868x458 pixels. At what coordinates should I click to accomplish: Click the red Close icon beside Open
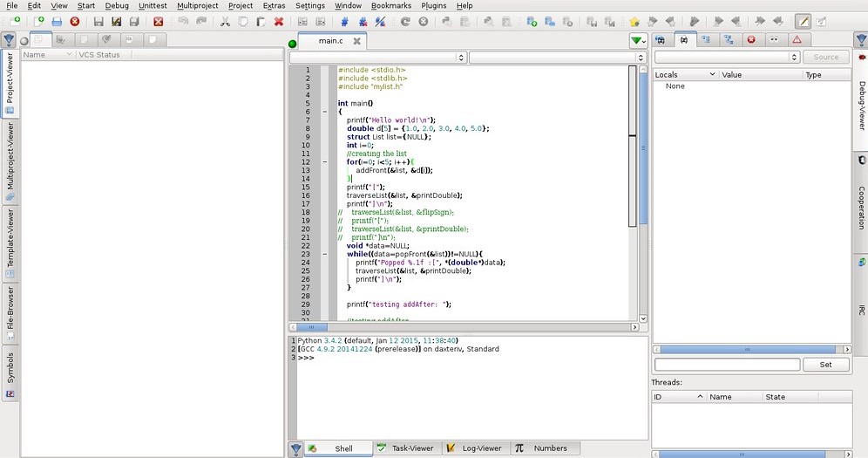[x=75, y=21]
